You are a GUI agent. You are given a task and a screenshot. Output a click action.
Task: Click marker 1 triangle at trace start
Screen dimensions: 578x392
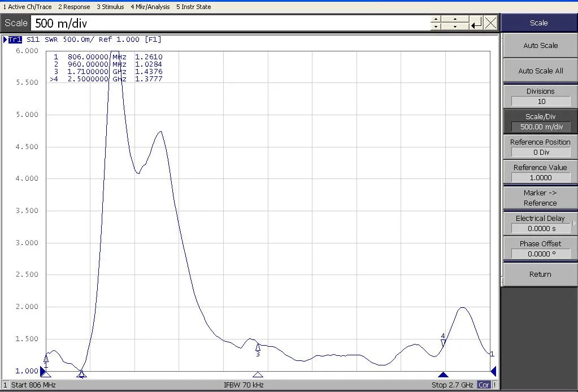pyautogui.click(x=46, y=358)
